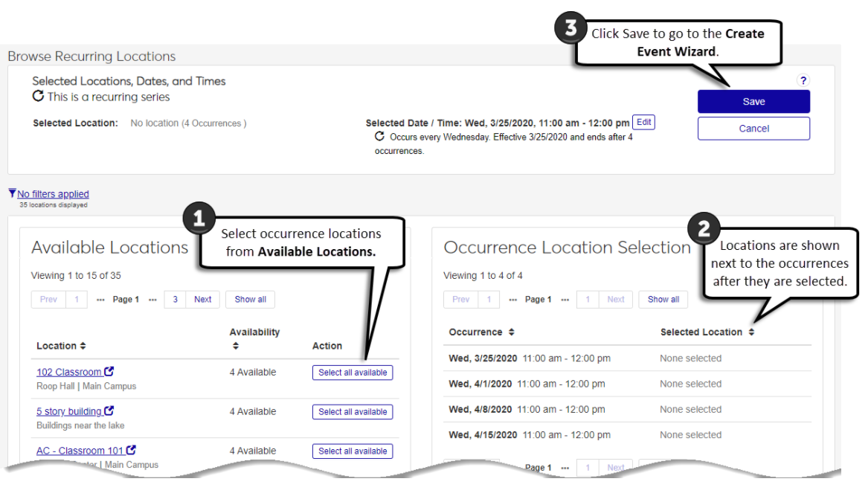This screenshot has width=868, height=499.
Task: Go to page 3 of Available Locations
Action: coord(175,300)
